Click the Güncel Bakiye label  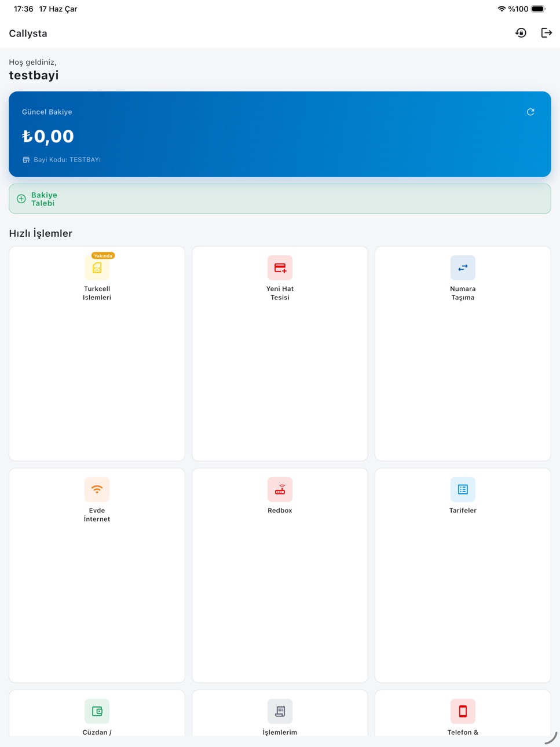point(47,112)
